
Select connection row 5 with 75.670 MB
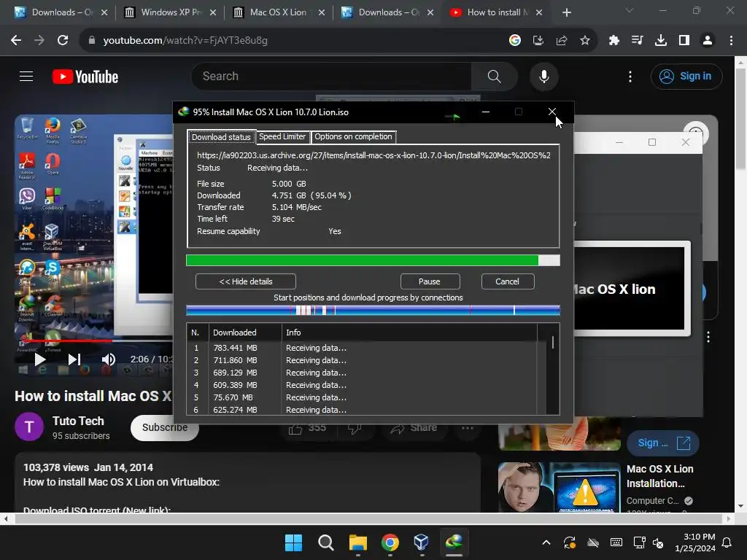362,397
